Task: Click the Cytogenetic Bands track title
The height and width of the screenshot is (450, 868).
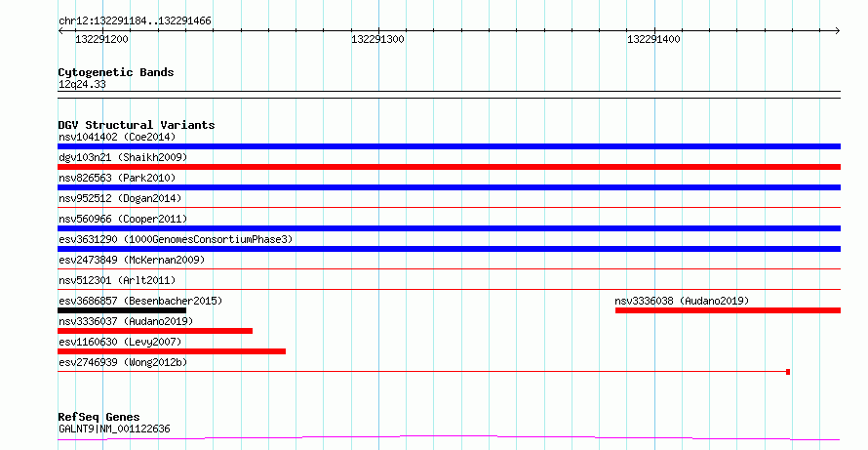Action: [116, 72]
